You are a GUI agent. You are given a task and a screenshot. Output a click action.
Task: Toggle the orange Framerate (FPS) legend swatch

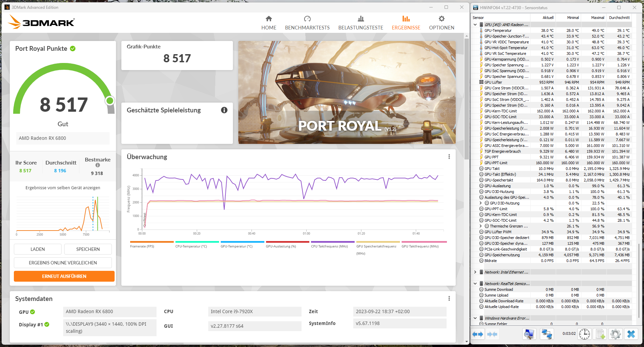point(152,242)
